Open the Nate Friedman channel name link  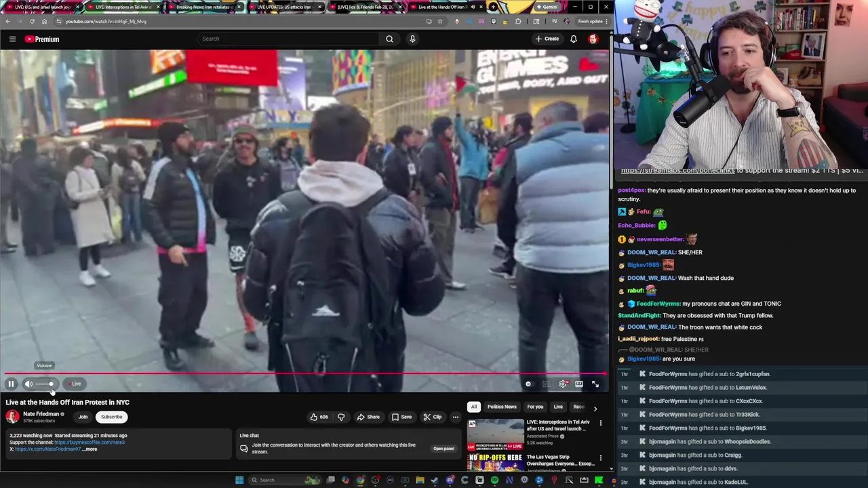[41, 414]
